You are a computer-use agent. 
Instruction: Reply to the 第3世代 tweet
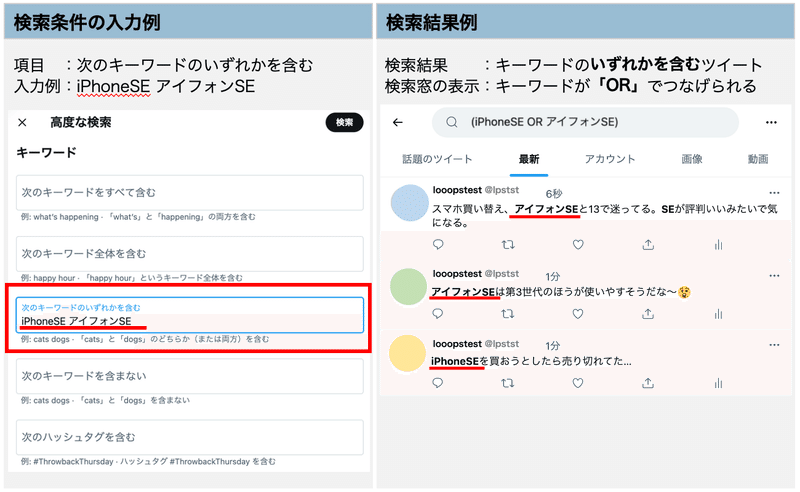click(438, 313)
